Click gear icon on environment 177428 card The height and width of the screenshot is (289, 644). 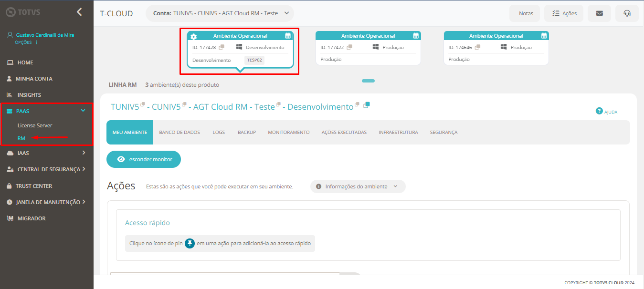[x=193, y=36]
